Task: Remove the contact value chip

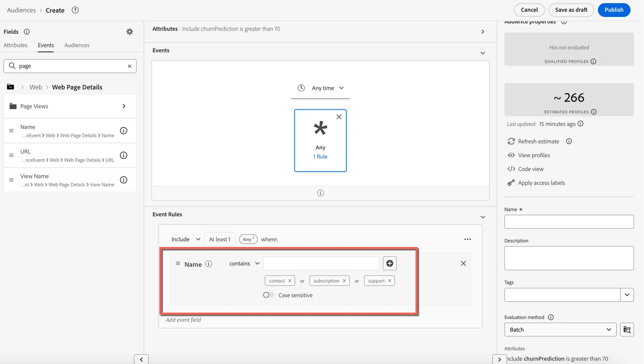Action: (290, 281)
